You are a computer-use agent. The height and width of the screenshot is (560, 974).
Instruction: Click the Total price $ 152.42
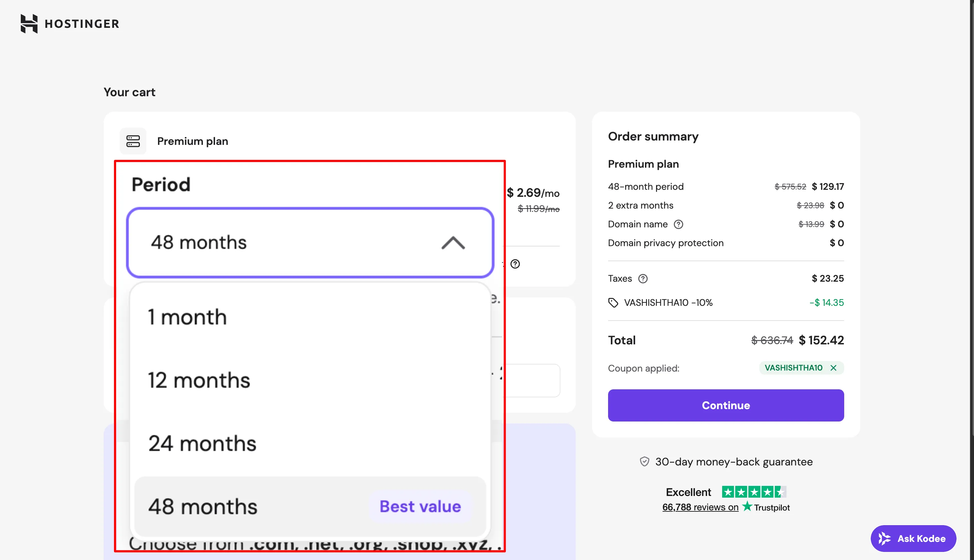(821, 340)
